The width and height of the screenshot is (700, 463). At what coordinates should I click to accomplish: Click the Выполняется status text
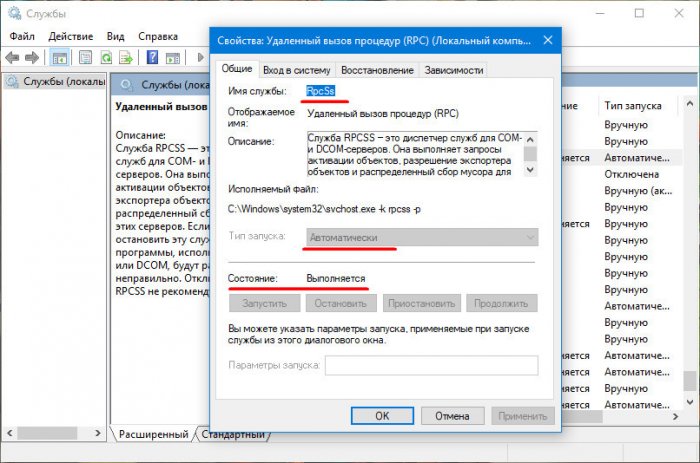click(336, 279)
